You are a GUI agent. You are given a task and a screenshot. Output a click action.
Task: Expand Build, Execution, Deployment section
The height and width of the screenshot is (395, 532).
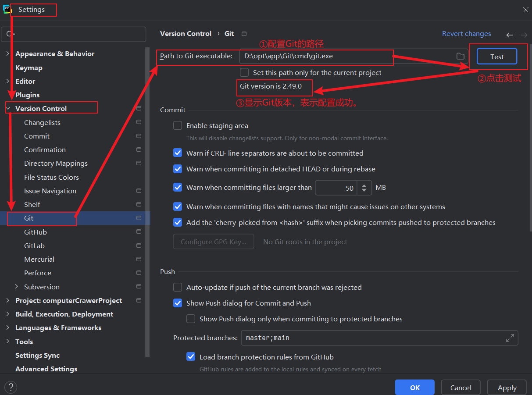[x=7, y=314]
